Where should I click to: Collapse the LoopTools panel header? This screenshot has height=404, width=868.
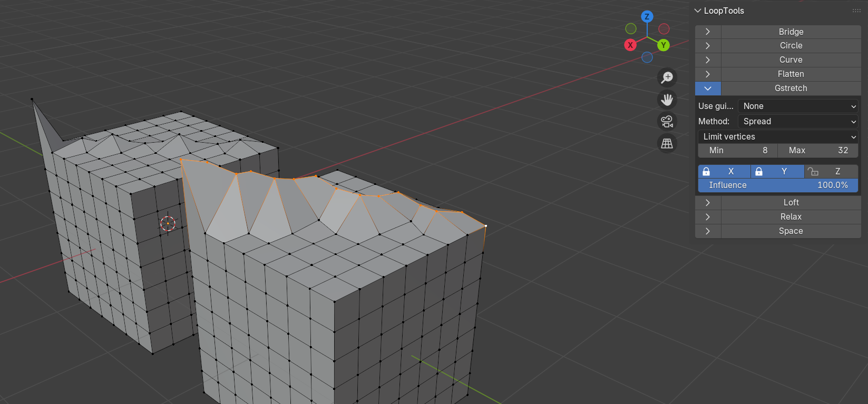(x=719, y=11)
